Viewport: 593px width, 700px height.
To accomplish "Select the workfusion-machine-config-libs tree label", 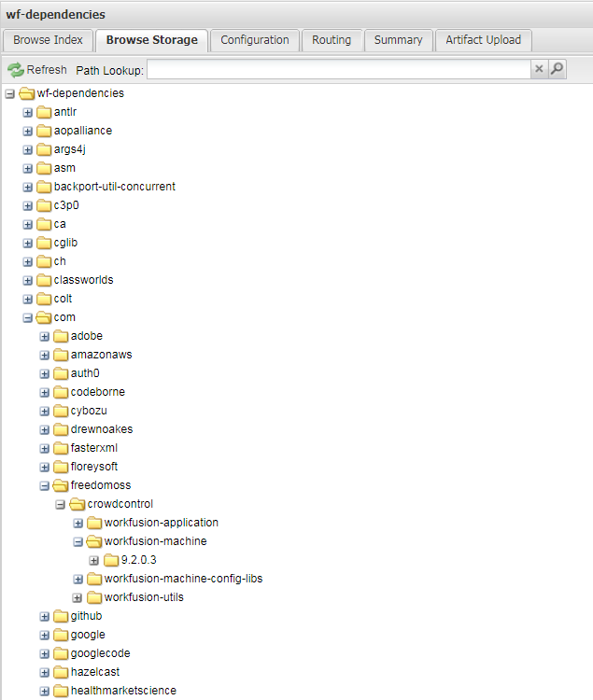I will point(184,579).
